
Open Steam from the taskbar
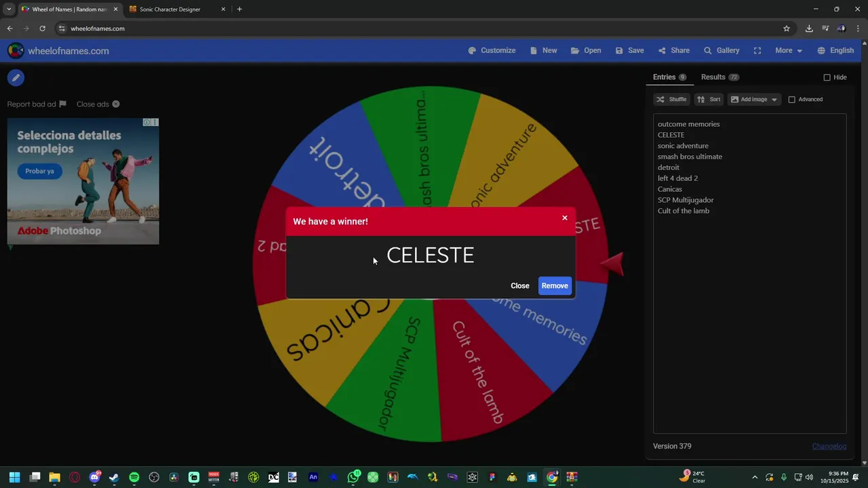[114, 477]
